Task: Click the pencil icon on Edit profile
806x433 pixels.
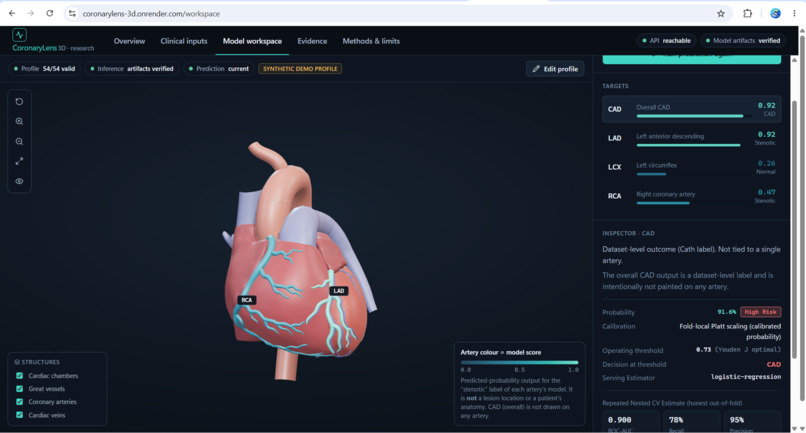Action: pos(536,69)
